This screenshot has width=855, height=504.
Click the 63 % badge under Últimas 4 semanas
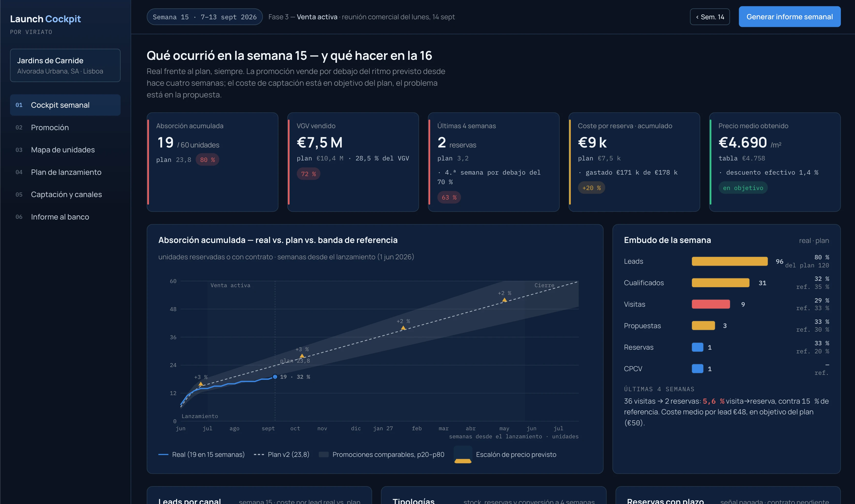pyautogui.click(x=449, y=197)
